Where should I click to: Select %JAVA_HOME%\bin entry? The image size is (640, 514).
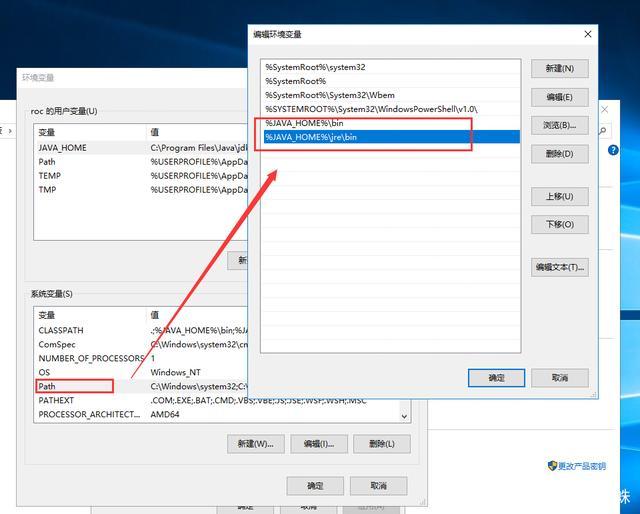click(x=390, y=123)
